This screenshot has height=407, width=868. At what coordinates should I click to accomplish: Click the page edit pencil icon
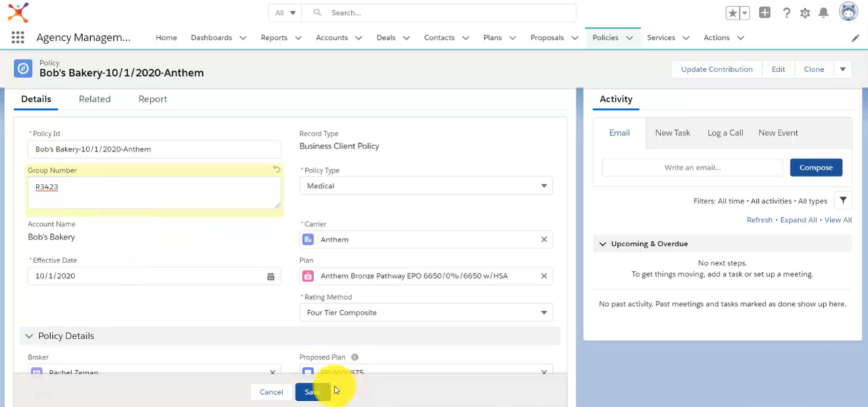point(855,39)
